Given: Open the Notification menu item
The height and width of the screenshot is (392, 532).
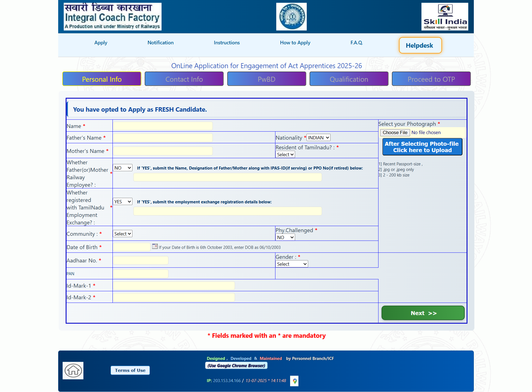Looking at the screenshot, I should pyautogui.click(x=160, y=43).
